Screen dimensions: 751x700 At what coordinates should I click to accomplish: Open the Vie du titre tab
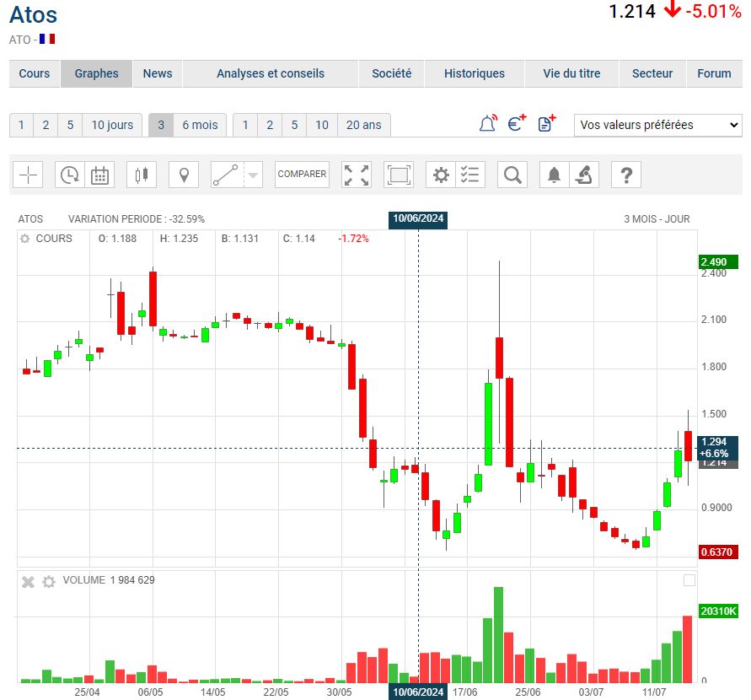571,73
